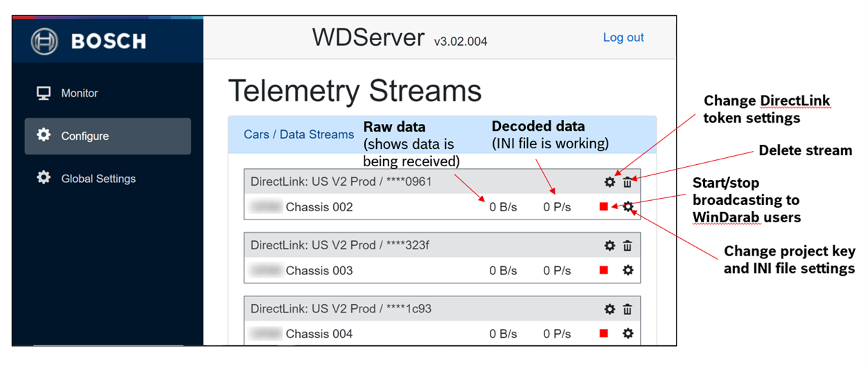Screen dimensions: 868x365
Task: Click the 0 B/s value for Chassis 003
Action: tap(503, 270)
